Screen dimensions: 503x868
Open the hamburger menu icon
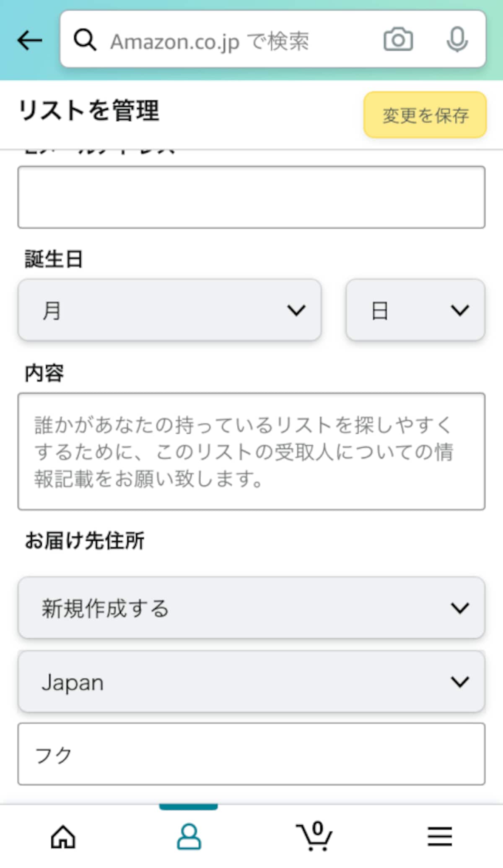pyautogui.click(x=440, y=837)
